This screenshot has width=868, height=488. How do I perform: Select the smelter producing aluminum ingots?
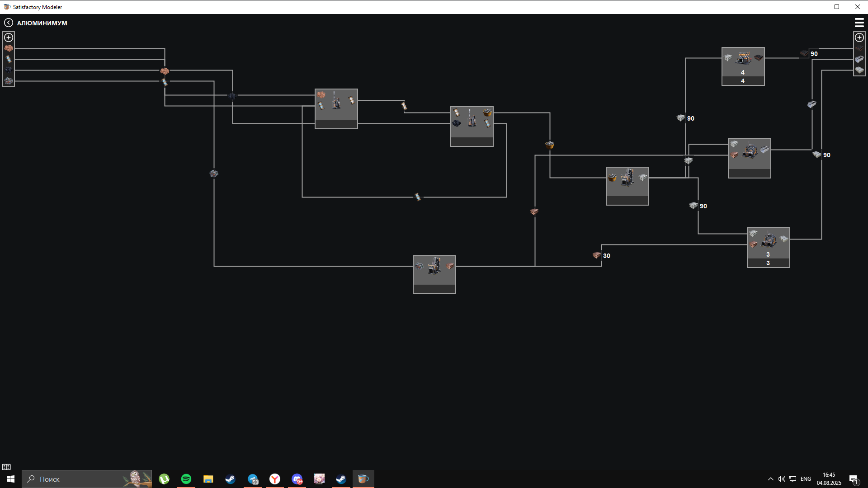[627, 186]
